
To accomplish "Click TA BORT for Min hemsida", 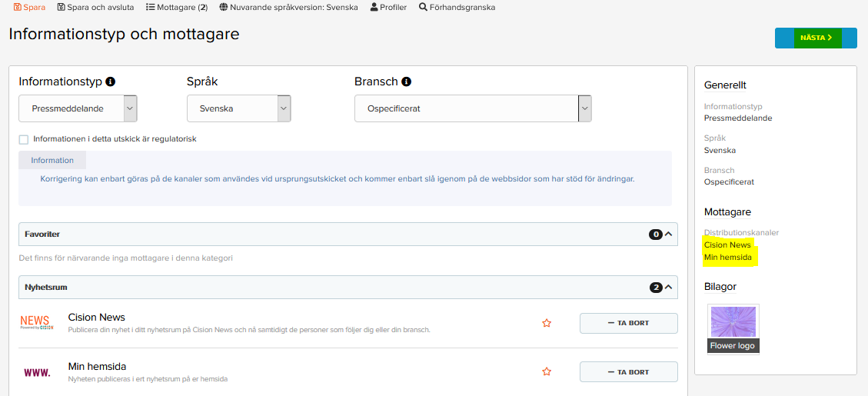I will tap(629, 372).
